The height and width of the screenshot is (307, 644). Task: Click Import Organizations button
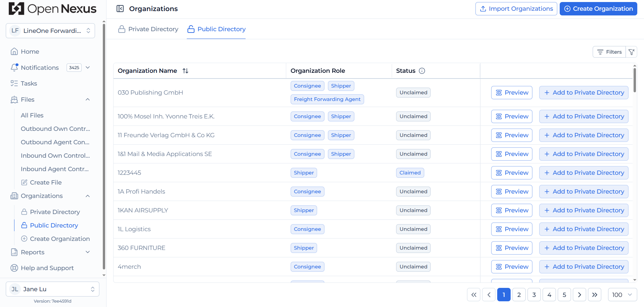pyautogui.click(x=516, y=9)
